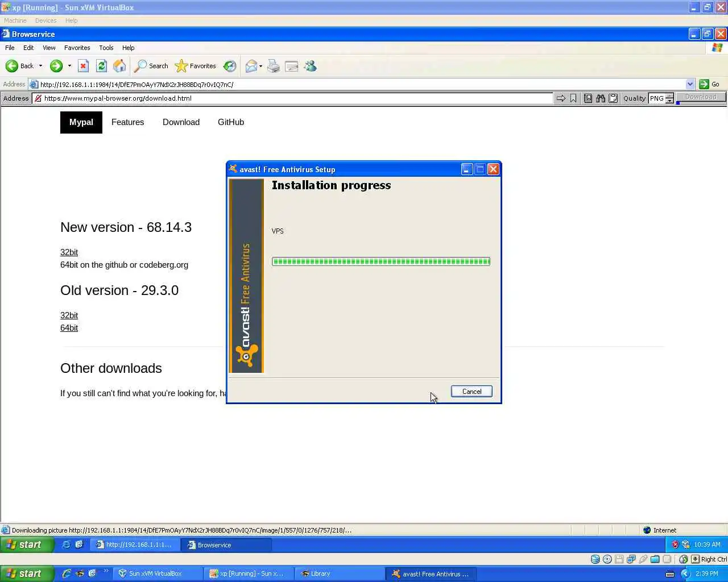
Task: Open the Tools menu
Action: pyautogui.click(x=106, y=48)
